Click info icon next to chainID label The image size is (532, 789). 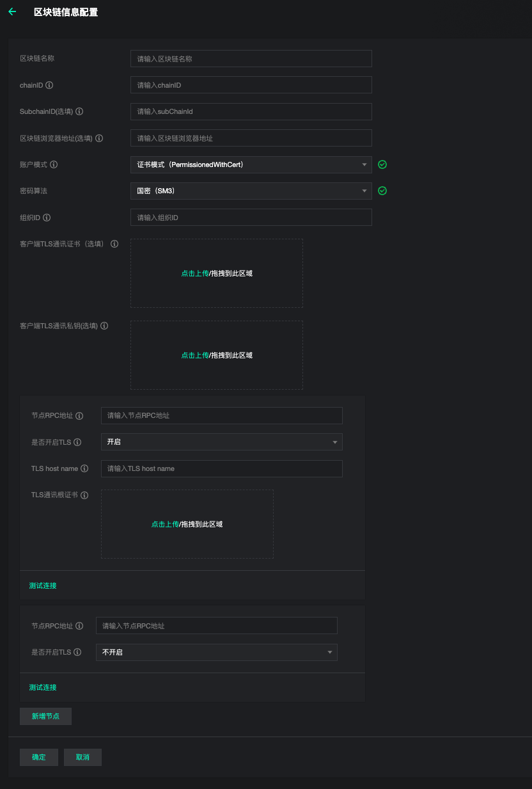49,85
